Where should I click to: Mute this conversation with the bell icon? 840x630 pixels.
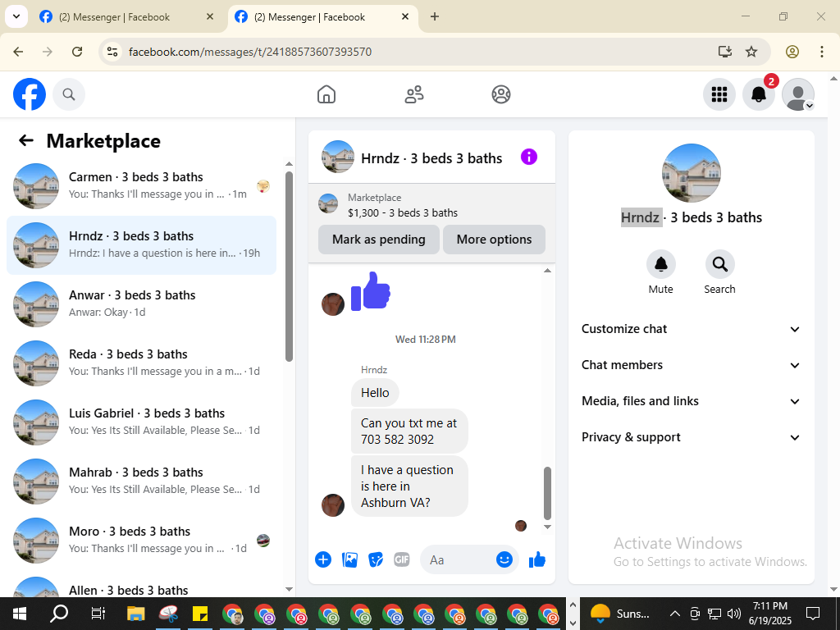[x=661, y=264]
